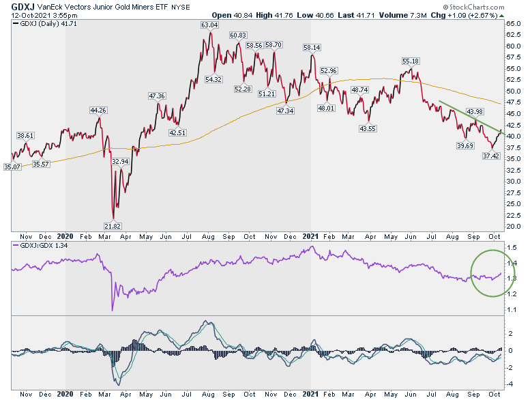Click the 'Low 40.66' value

pos(316,15)
